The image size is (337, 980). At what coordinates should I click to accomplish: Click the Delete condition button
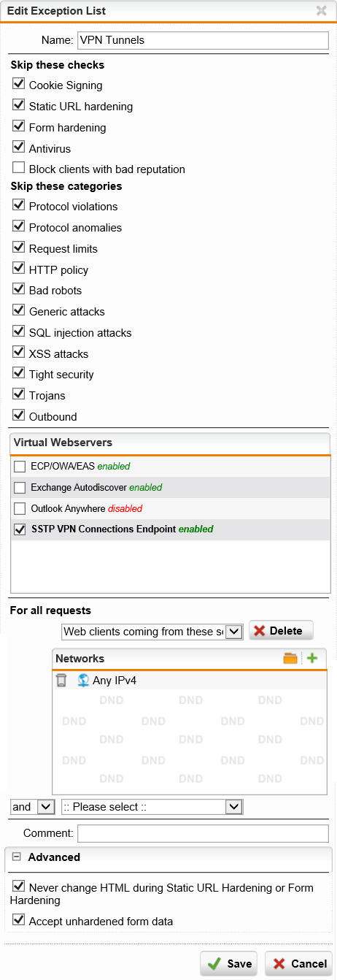tap(281, 631)
